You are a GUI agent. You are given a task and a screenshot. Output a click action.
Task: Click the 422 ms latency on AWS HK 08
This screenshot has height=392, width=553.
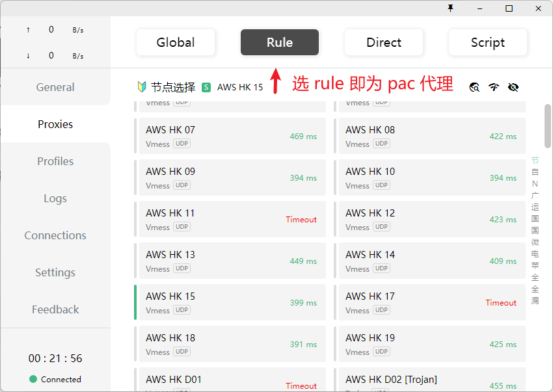click(x=503, y=137)
